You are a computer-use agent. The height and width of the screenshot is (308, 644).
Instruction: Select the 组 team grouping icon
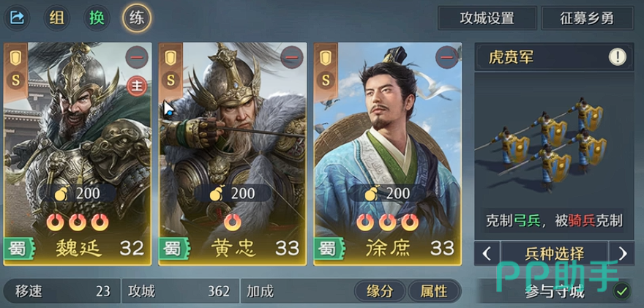point(56,18)
